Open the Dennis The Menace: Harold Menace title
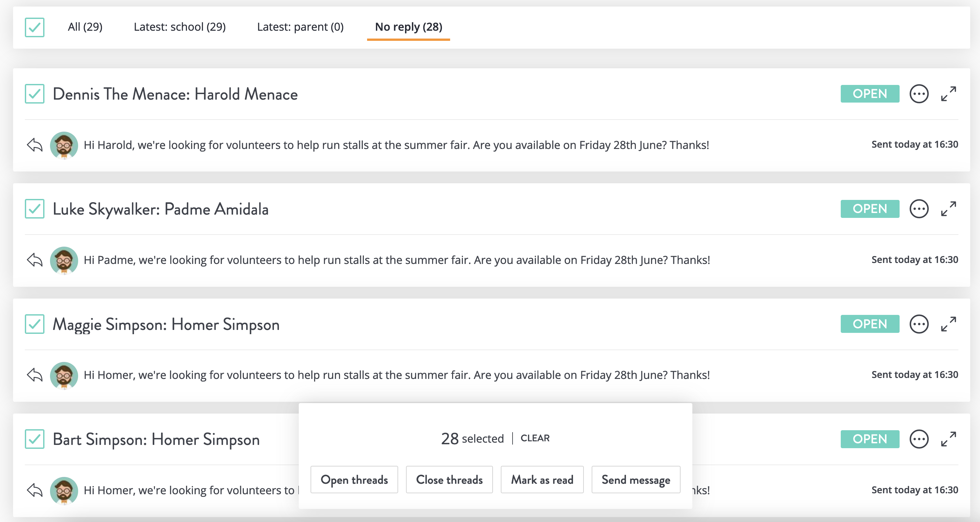The height and width of the screenshot is (522, 980). click(x=175, y=94)
